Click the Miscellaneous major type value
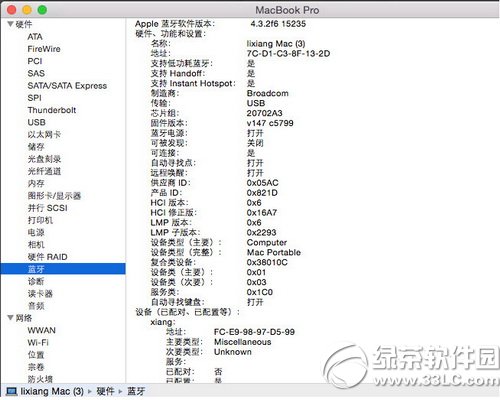 (x=243, y=342)
